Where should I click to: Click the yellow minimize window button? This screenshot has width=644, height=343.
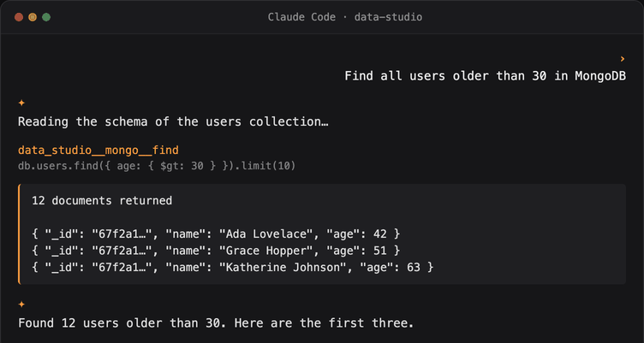coord(33,17)
